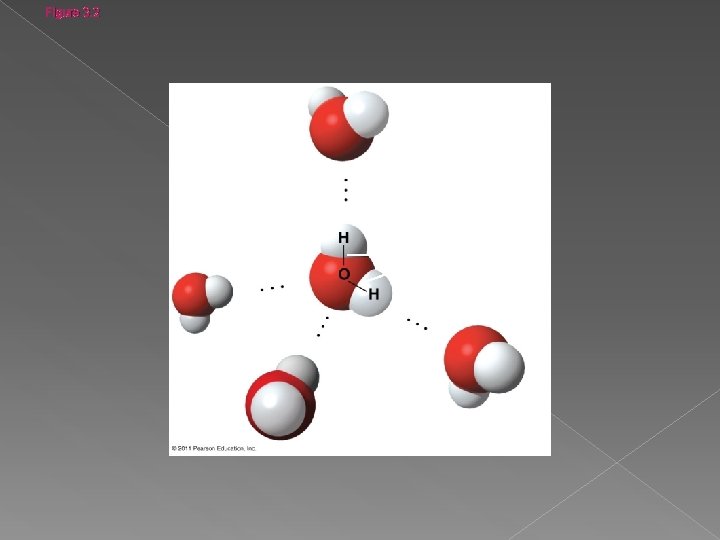Screen dimensions: 720x540
Task: Select the dotted bond toward the right molecule
Action: (x=417, y=324)
